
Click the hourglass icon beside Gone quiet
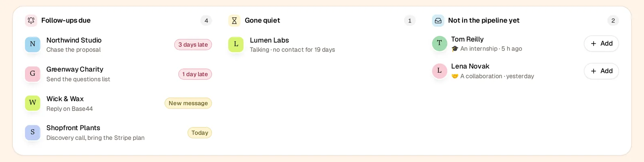point(234,21)
